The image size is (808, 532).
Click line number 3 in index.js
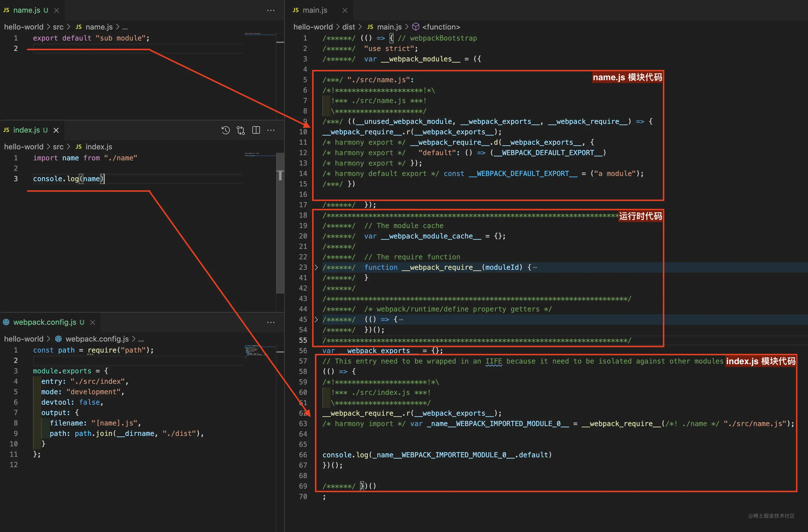(x=16, y=179)
